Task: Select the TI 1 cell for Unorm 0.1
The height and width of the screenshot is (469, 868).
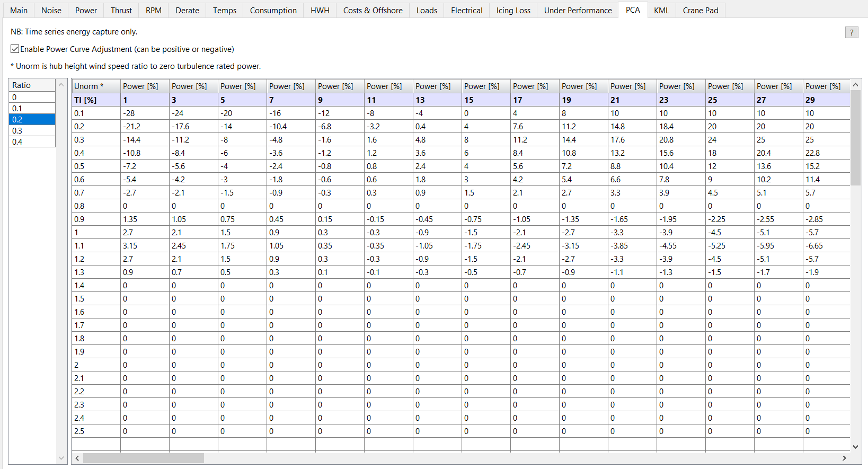Action: [x=145, y=113]
